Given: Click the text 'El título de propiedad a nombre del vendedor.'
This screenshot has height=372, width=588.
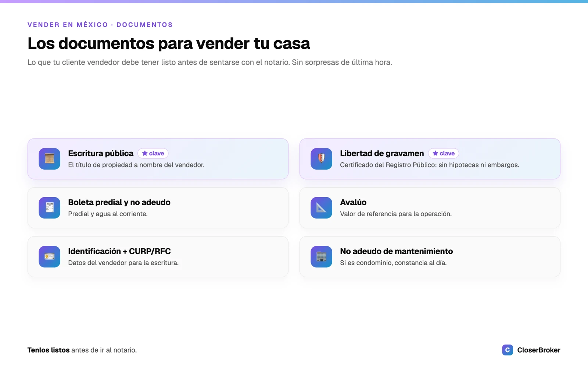Looking at the screenshot, I should (x=136, y=165).
